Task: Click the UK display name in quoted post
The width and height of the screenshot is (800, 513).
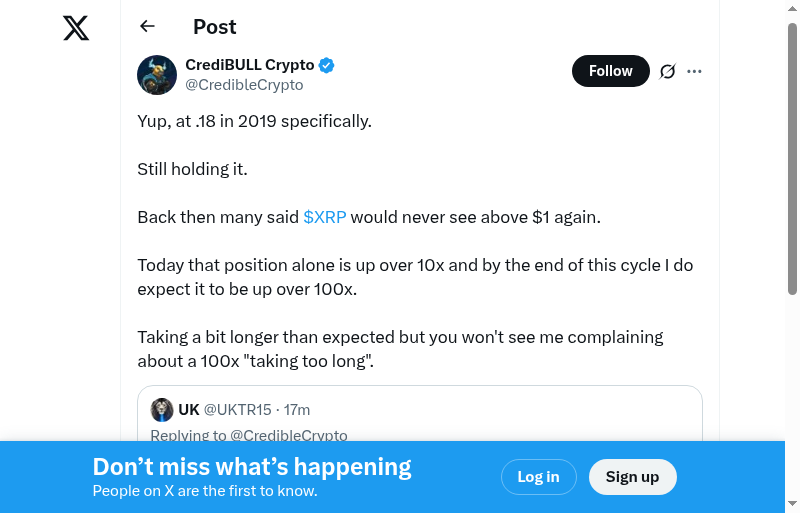Action: (x=189, y=410)
